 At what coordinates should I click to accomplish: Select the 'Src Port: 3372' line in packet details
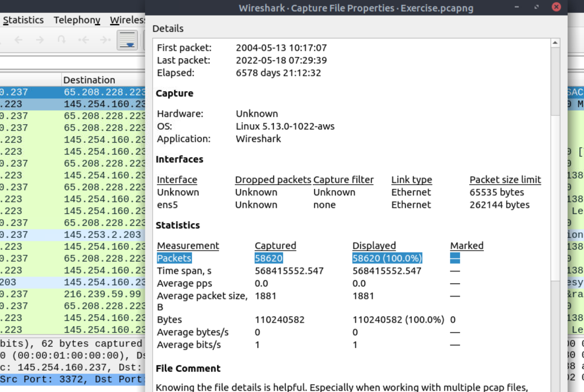tap(73, 379)
